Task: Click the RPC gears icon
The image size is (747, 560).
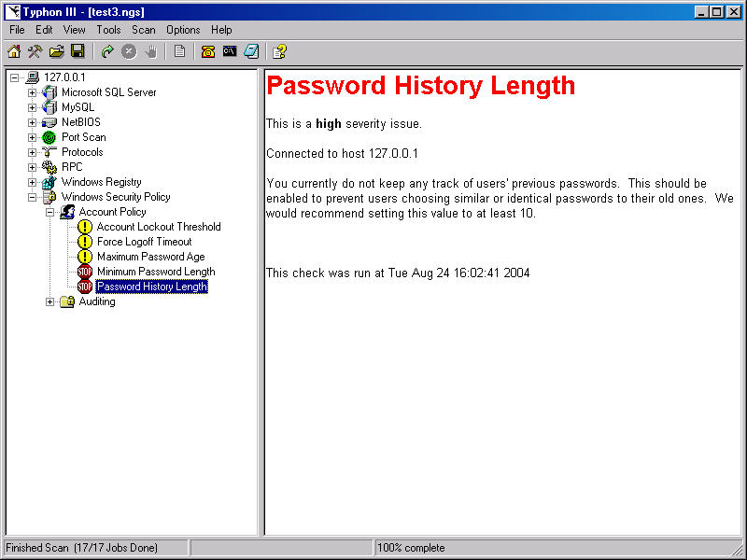Action: [49, 167]
